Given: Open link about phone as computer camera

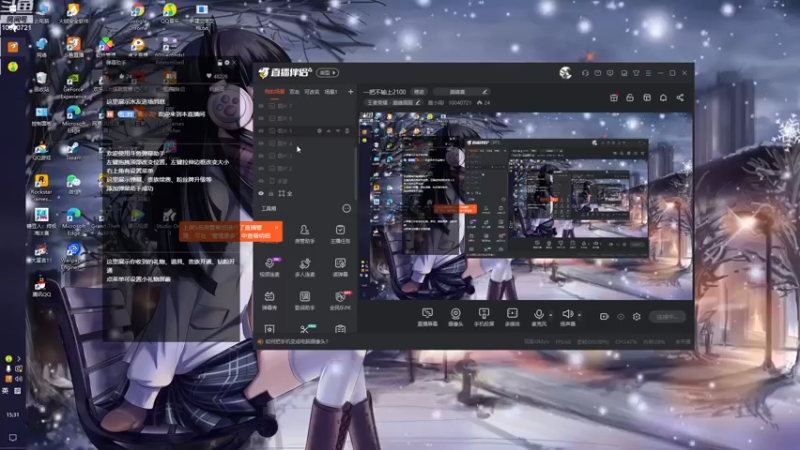Looking at the screenshot, I should click(x=296, y=341).
